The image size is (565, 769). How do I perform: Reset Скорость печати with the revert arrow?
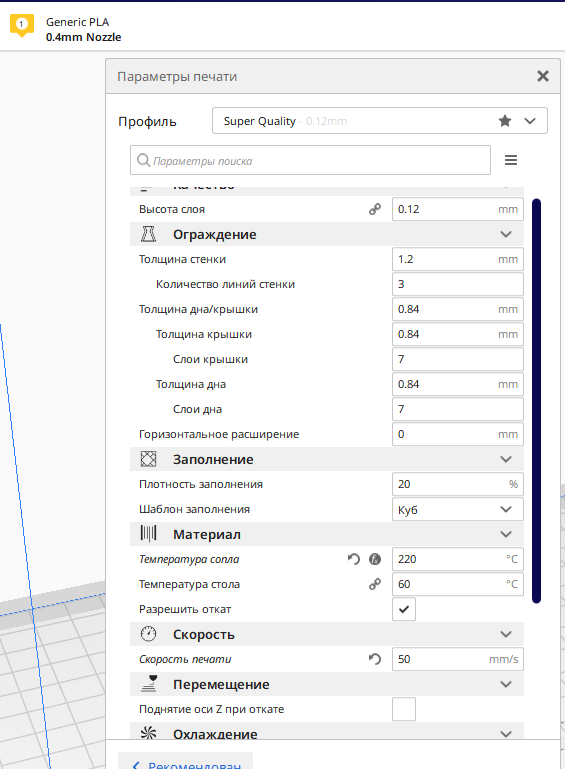click(x=375, y=659)
